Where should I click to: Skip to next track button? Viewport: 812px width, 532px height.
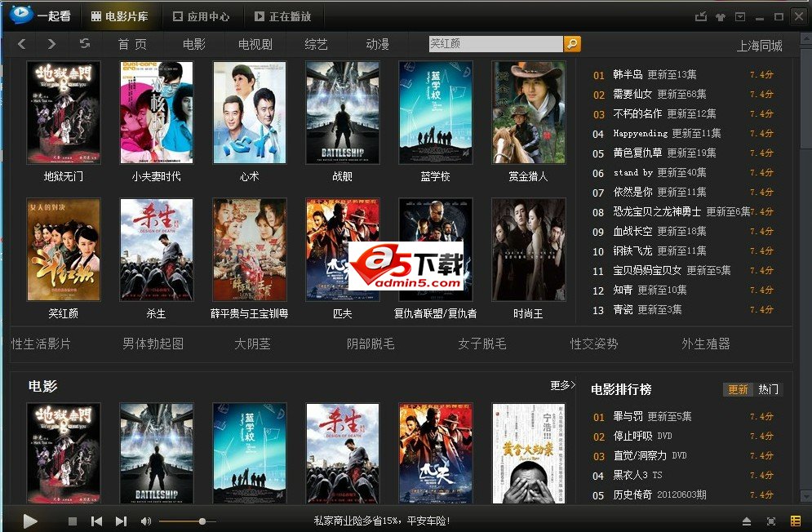(x=121, y=521)
